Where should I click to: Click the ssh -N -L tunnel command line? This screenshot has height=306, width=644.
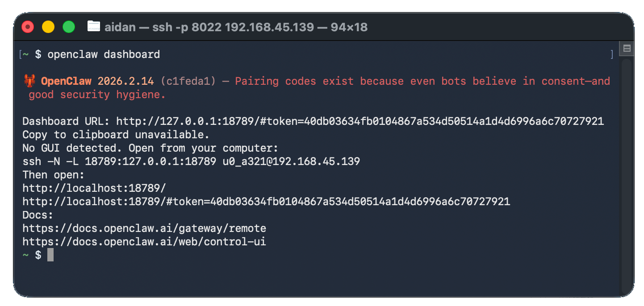[191, 161]
